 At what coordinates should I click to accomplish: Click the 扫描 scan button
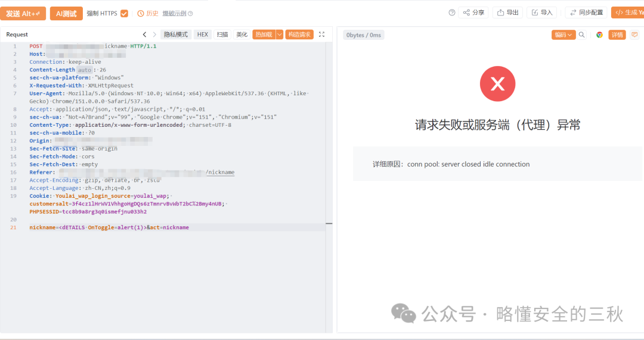(222, 35)
